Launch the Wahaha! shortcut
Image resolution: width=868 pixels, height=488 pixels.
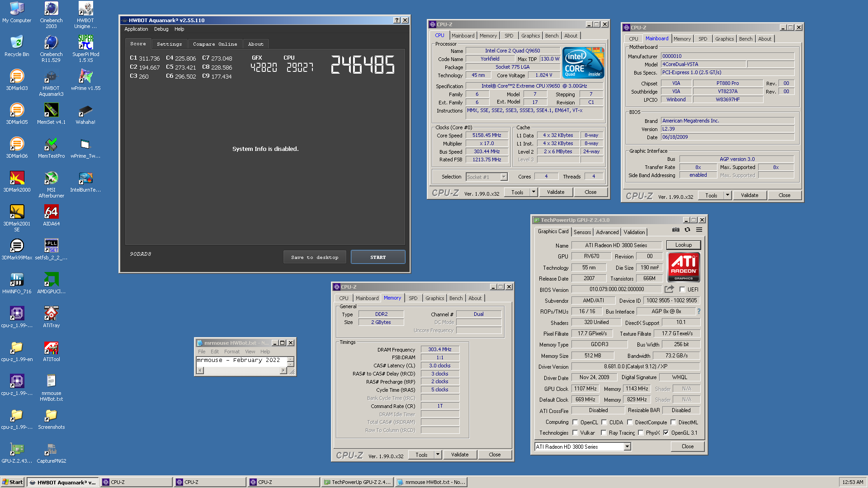(85, 113)
